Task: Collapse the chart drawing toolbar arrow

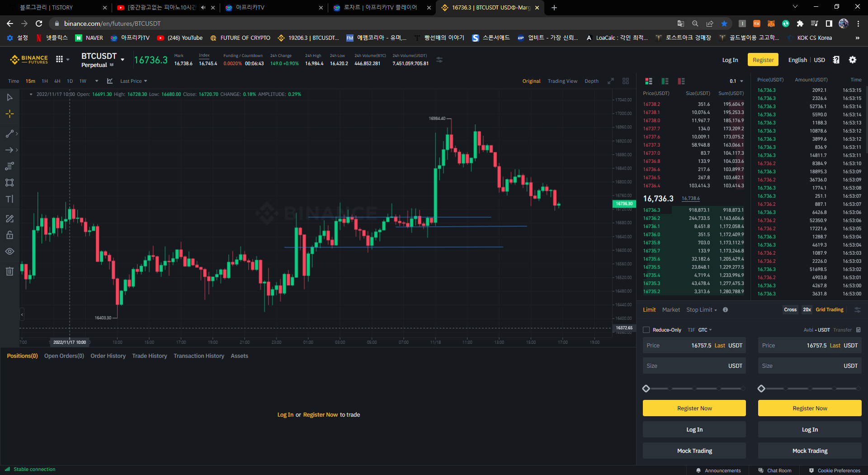Action: (22, 314)
